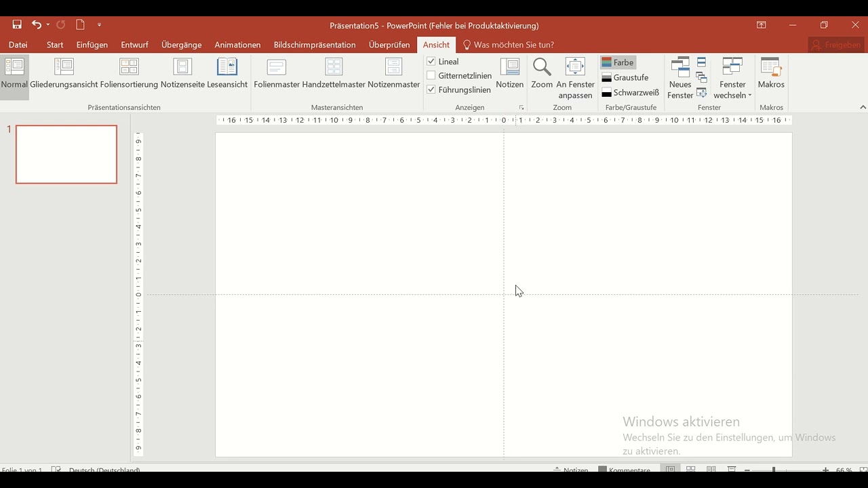Image resolution: width=868 pixels, height=488 pixels.
Task: Click the new presentation icon in quick access
Action: pyautogui.click(x=80, y=24)
